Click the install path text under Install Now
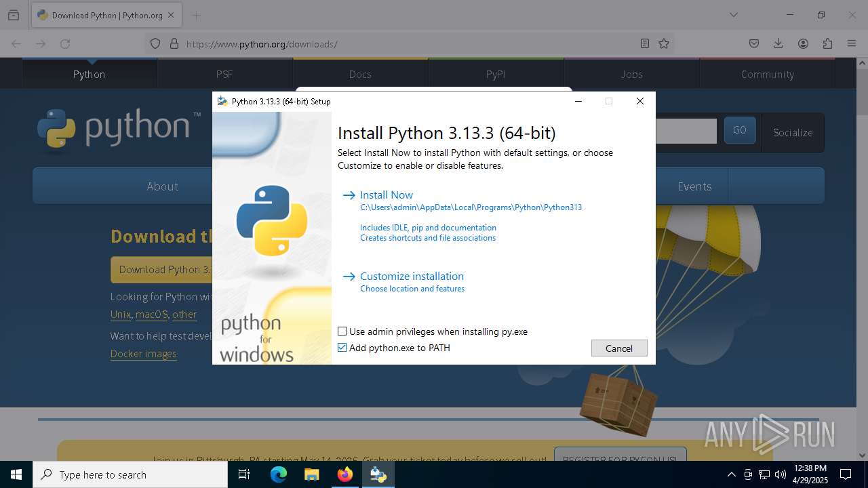The image size is (868, 488). click(x=471, y=207)
